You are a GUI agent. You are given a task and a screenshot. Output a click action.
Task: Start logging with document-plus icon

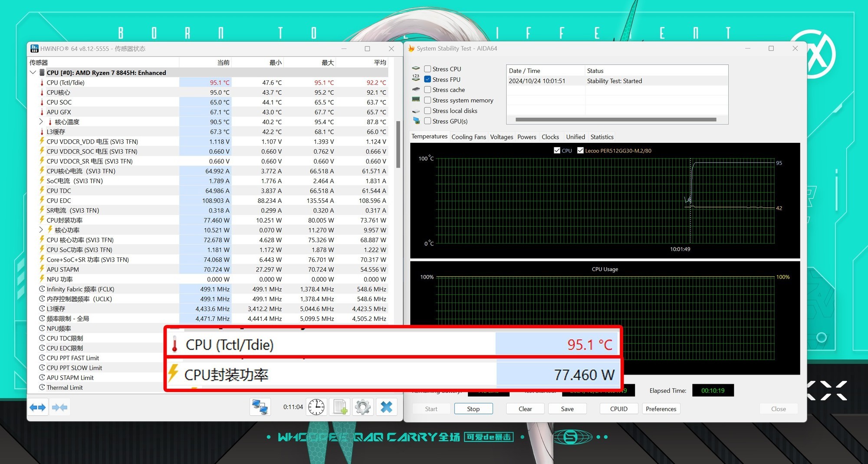pyautogui.click(x=340, y=407)
